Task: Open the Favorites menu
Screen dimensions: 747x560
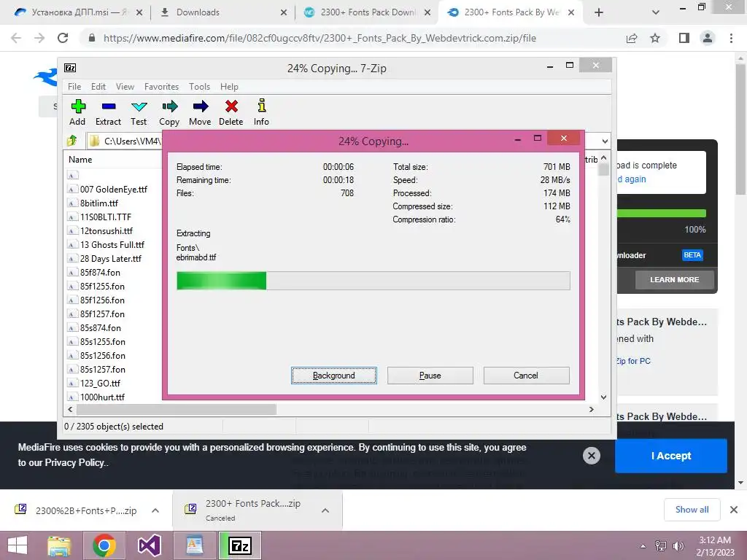Action: 161,87
